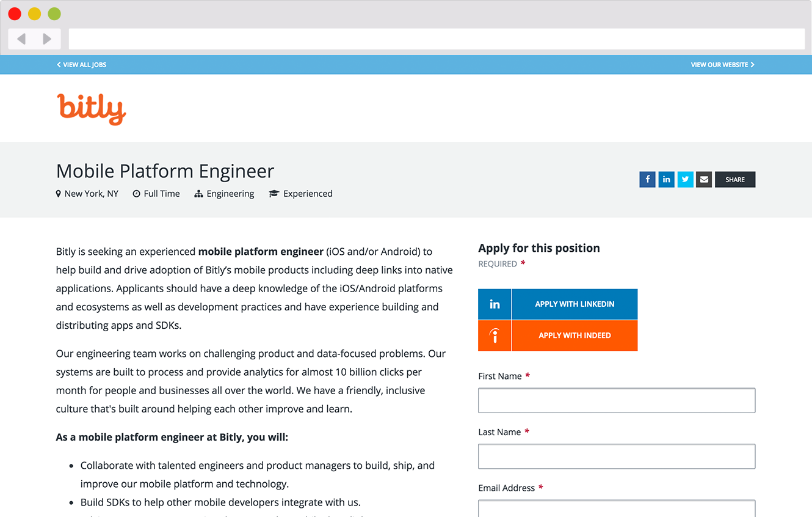The width and height of the screenshot is (812, 517).
Task: Minimize window with yellow button
Action: click(x=35, y=13)
